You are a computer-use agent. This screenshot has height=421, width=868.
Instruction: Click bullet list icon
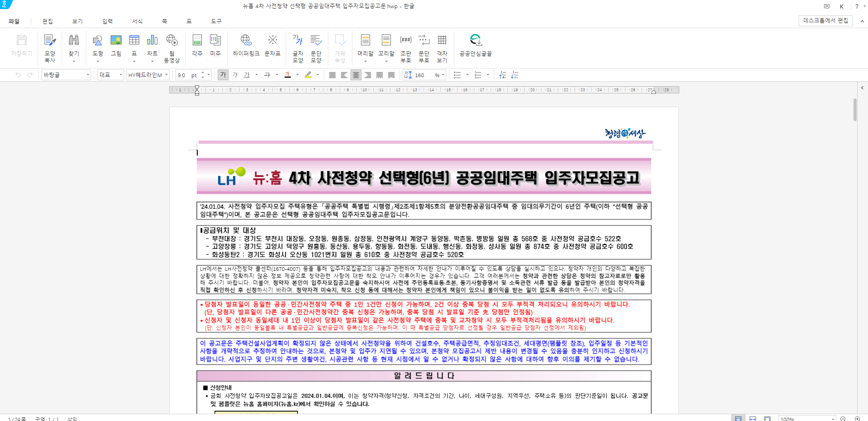click(458, 75)
